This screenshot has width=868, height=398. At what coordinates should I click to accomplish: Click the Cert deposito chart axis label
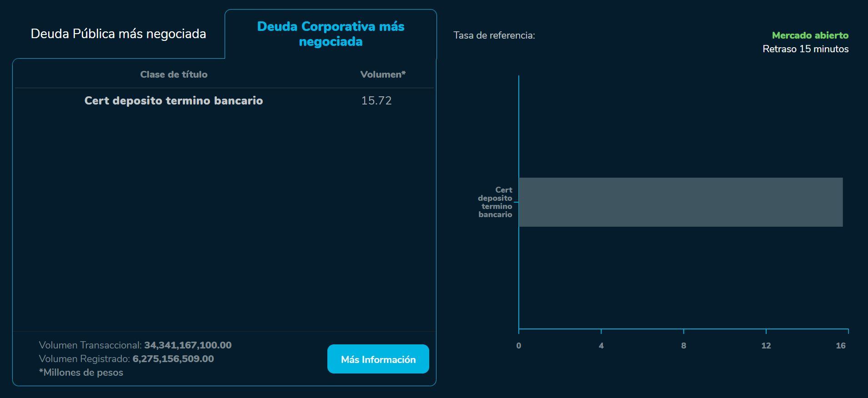coord(495,202)
